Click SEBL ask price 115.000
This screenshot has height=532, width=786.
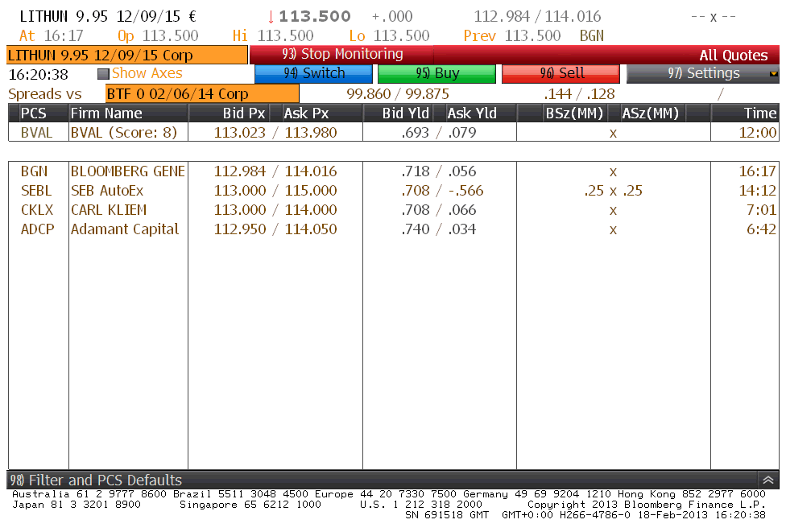click(x=311, y=191)
